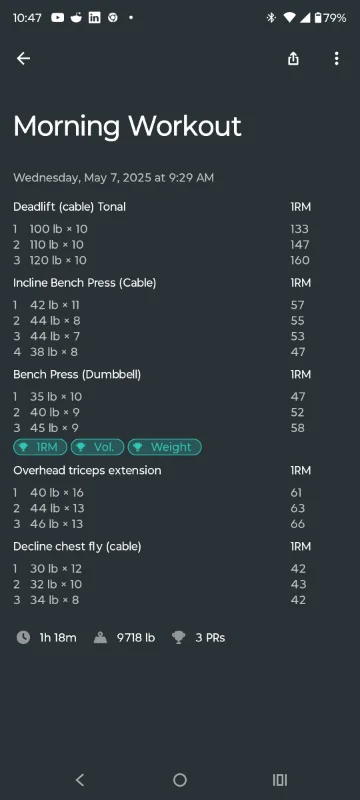Tap the Android home navigation button
The image size is (360, 800).
(x=179, y=780)
